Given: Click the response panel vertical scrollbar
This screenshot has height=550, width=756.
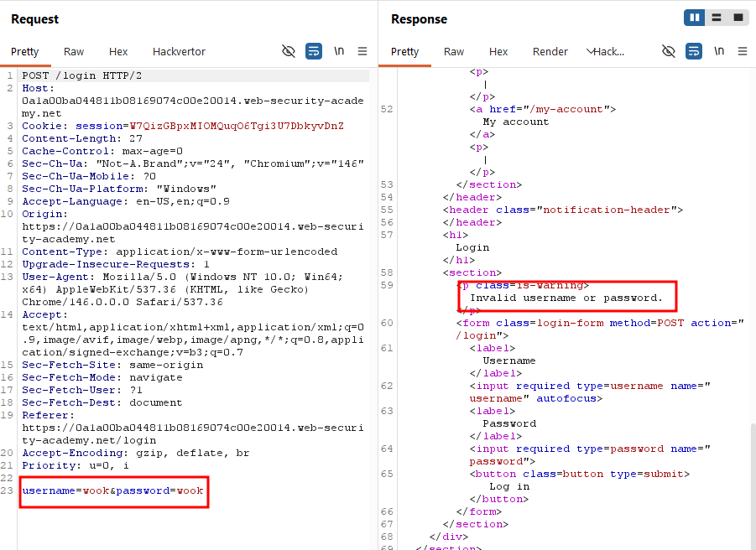Looking at the screenshot, I should coord(753,486).
